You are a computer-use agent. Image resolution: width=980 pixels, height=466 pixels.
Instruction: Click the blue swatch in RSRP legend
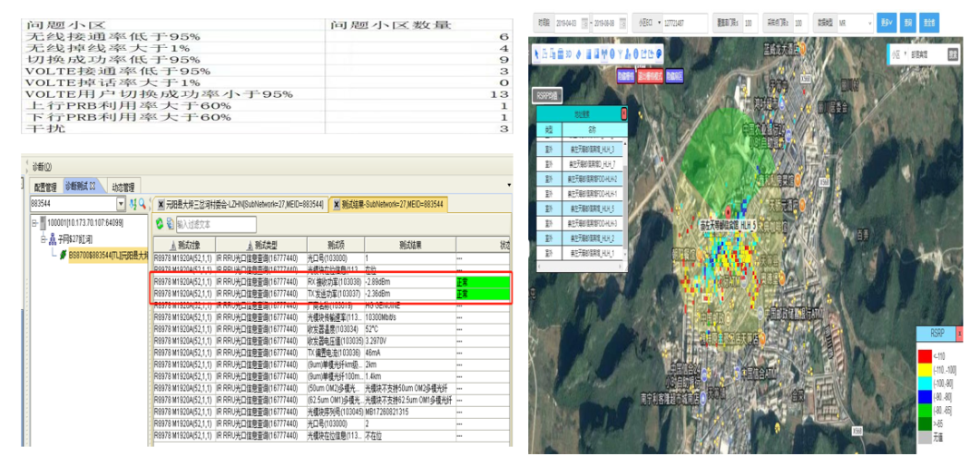click(925, 396)
